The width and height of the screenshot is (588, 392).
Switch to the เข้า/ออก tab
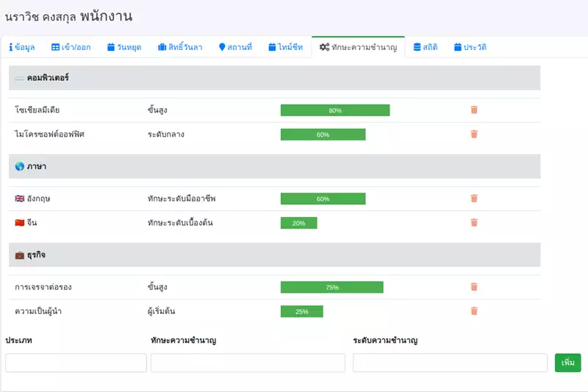(71, 47)
